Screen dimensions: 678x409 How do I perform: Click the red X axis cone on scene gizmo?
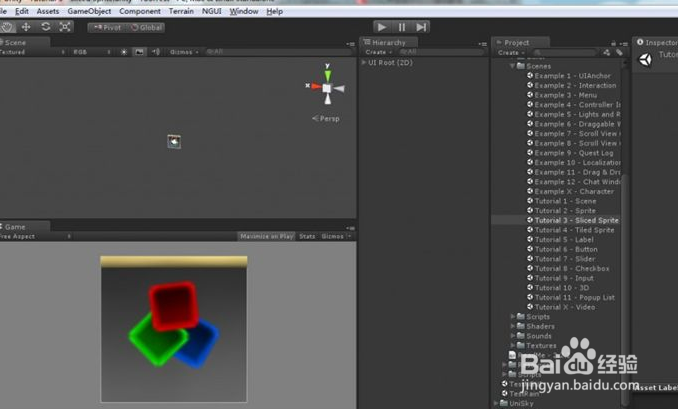click(316, 86)
